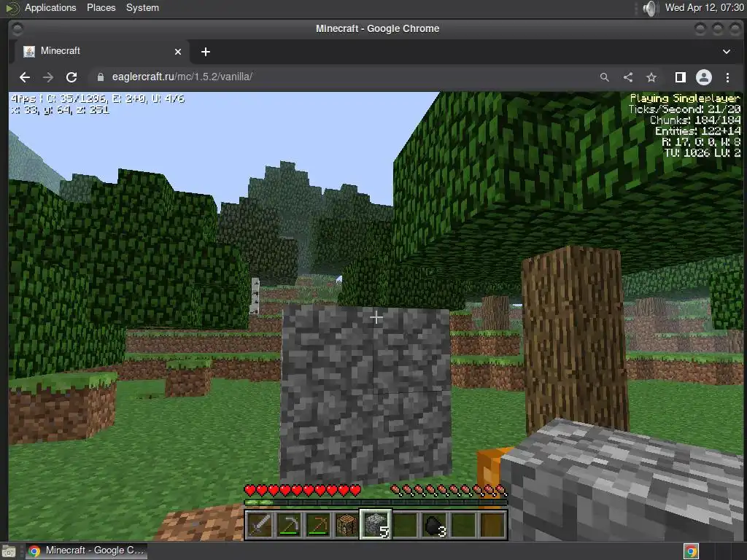Click the Chrome icon in the bottom tray
The image size is (747, 560).
click(x=692, y=551)
